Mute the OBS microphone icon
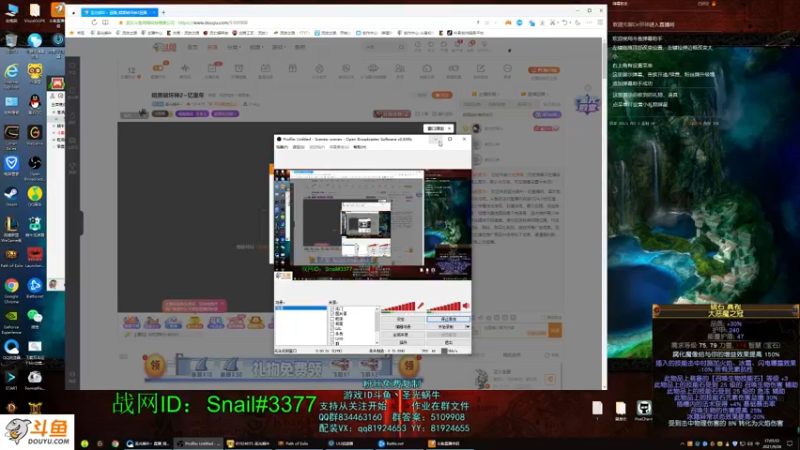 pyautogui.click(x=420, y=306)
